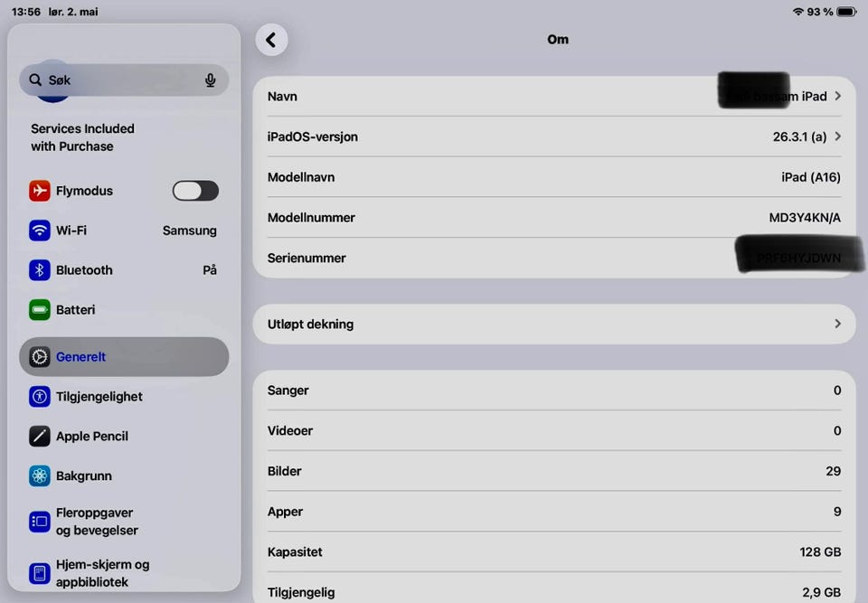Tap the 13:56 clock in status bar
This screenshot has height=603, width=868.
click(x=25, y=12)
